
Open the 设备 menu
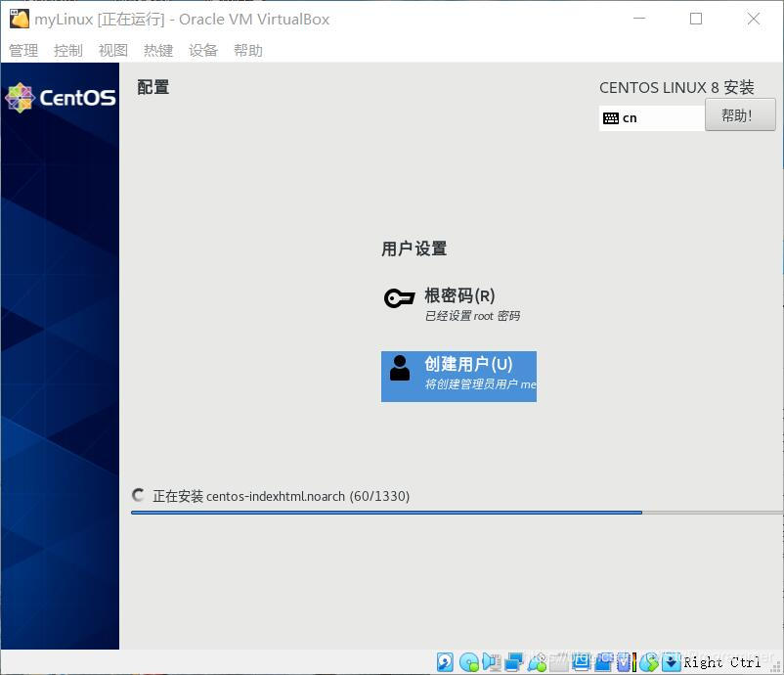point(203,50)
